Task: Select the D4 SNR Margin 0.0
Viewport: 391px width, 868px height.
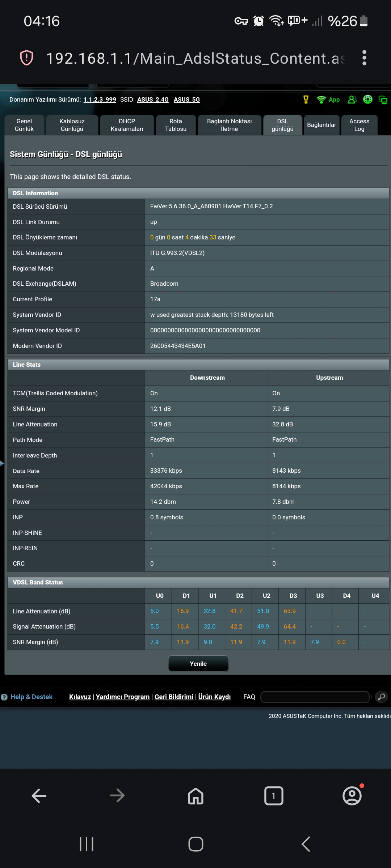Action: tap(341, 642)
